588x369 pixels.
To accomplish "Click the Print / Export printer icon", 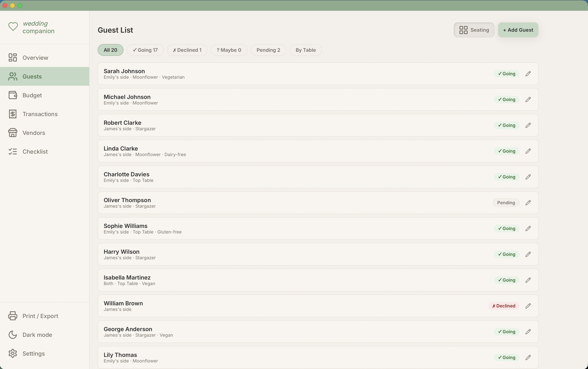I will click(x=13, y=316).
